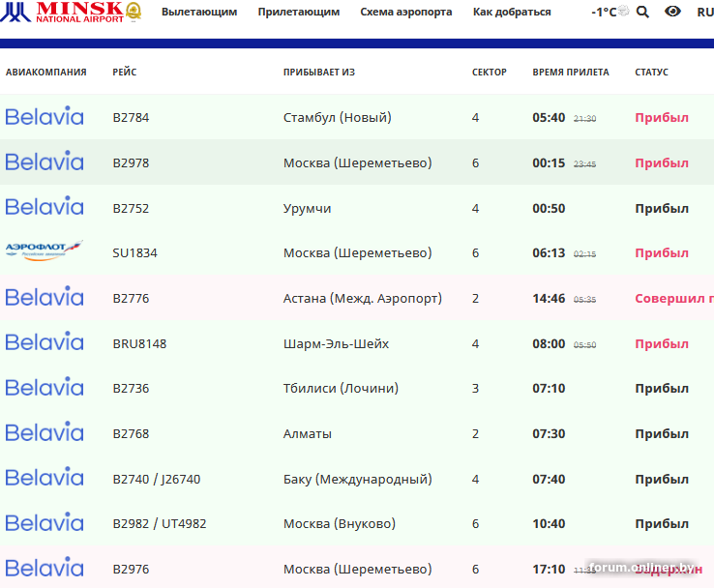Select flight number SU1834
This screenshot has height=588, width=714.
click(x=134, y=253)
